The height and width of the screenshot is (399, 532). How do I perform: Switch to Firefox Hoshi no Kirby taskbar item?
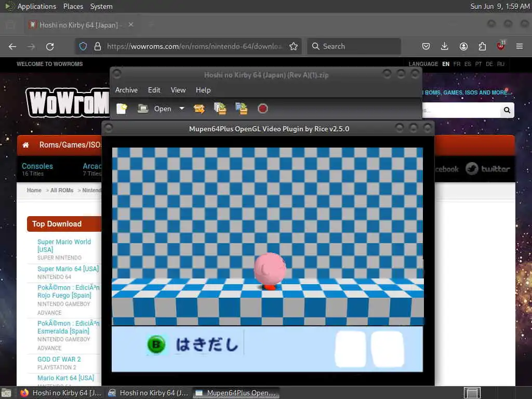[61, 393]
